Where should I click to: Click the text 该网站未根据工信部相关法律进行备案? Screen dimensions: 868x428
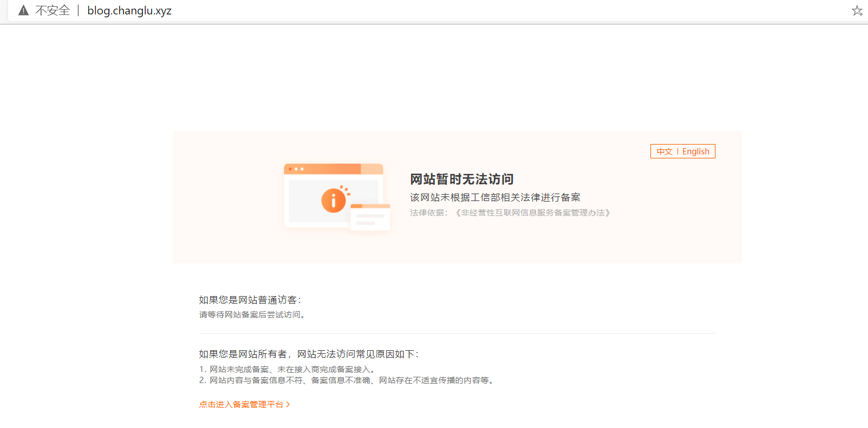click(x=495, y=198)
